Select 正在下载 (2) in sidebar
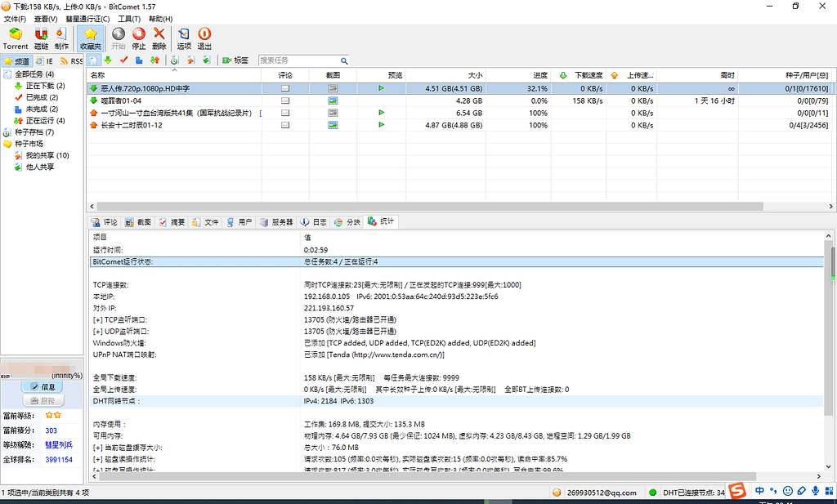 click(x=46, y=86)
